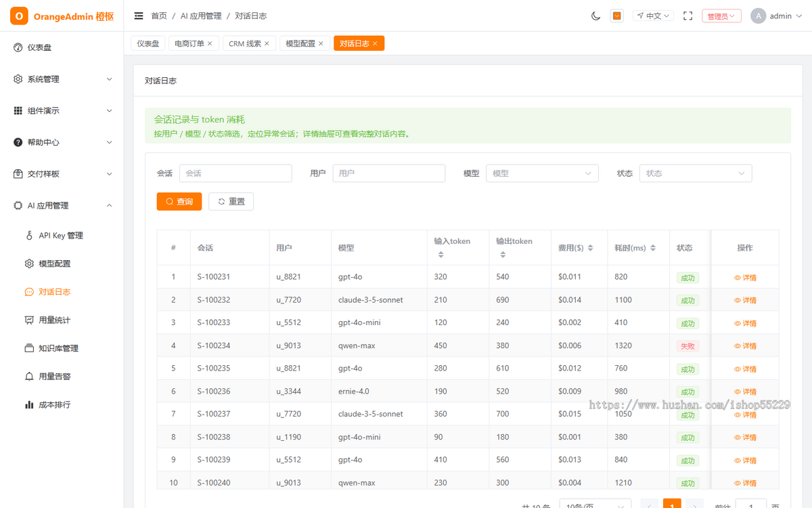Viewport: 812px width, 508px height.
Task: Switch to the 模型配置 tab
Action: click(x=300, y=43)
